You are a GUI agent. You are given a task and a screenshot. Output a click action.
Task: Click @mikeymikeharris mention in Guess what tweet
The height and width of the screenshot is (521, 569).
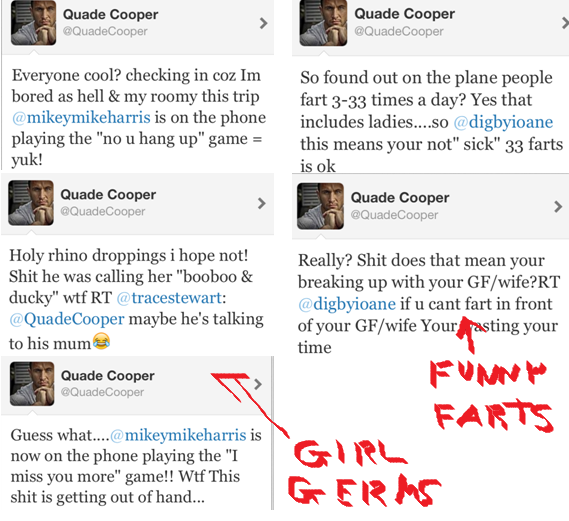click(178, 435)
